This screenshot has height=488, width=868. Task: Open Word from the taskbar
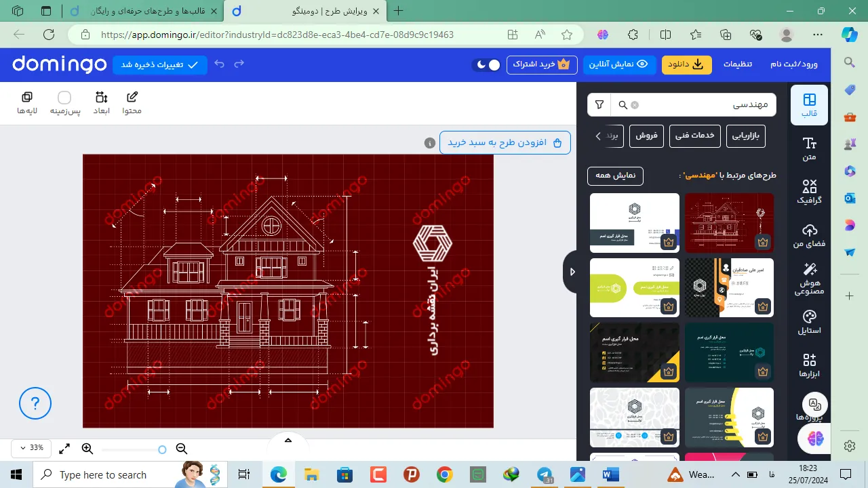[610, 474]
